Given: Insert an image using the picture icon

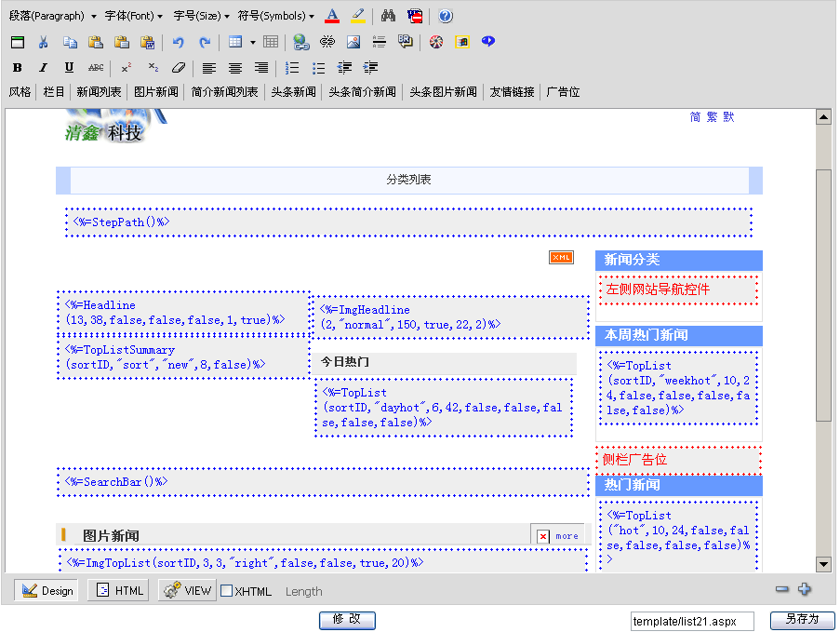Looking at the screenshot, I should click(x=353, y=42).
